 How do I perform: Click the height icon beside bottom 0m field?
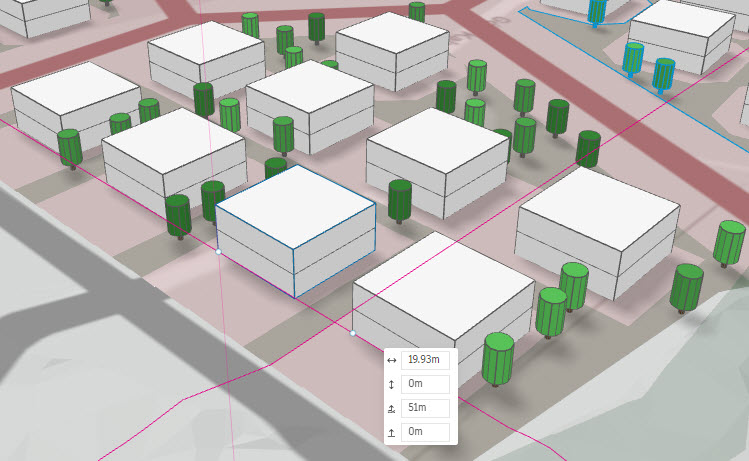tap(391, 432)
